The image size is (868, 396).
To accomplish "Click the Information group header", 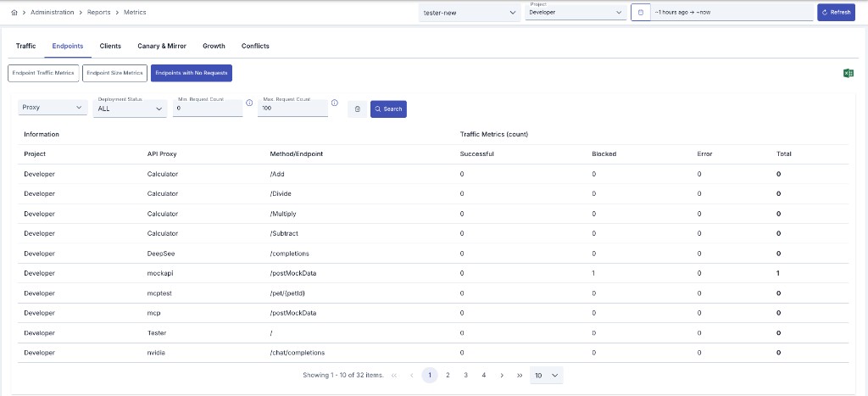I will (x=42, y=134).
